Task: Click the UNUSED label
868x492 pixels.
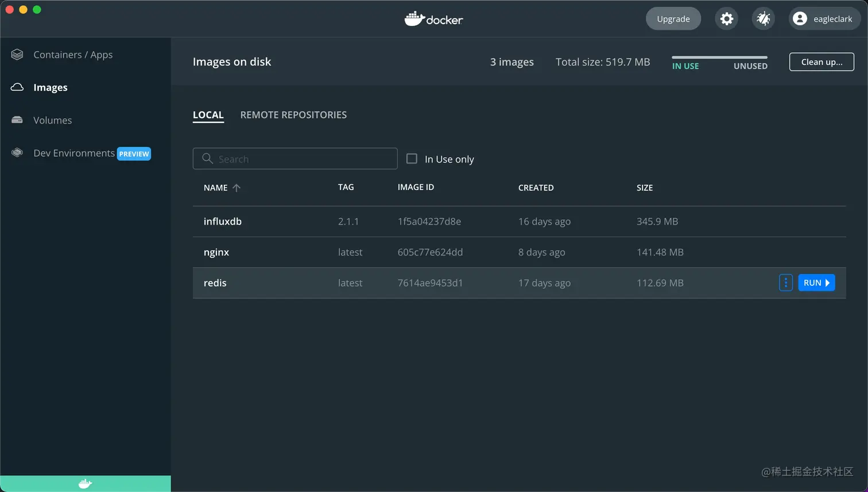Action: 750,66
